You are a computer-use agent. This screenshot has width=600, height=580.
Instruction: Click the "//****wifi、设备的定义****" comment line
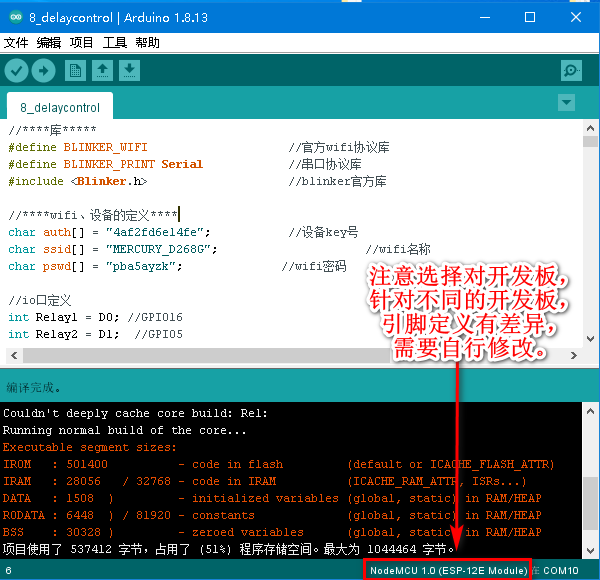click(93, 215)
